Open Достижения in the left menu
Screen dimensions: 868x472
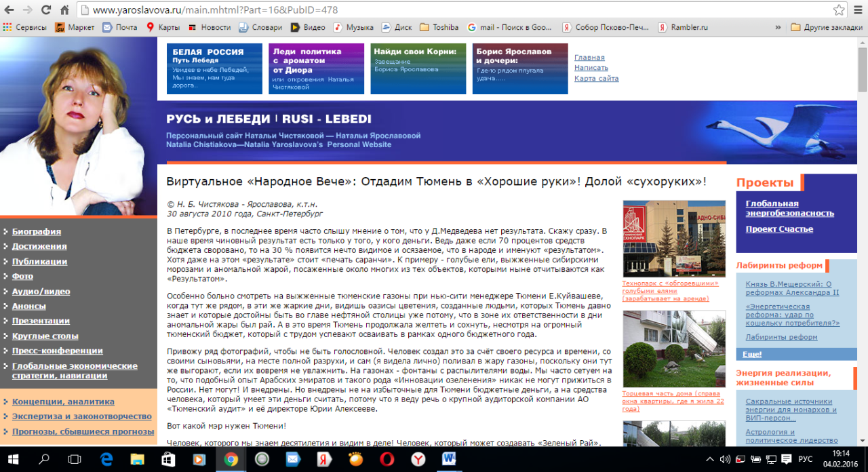pos(39,247)
